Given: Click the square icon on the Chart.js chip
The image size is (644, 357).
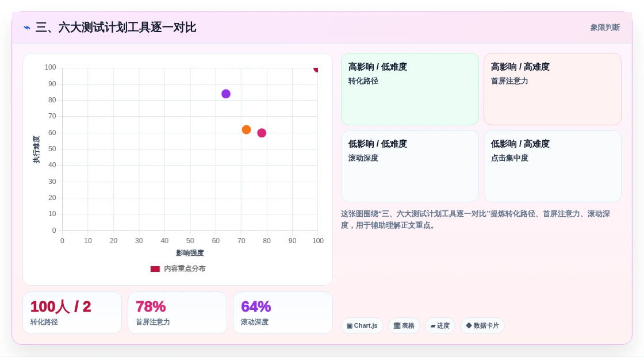Looking at the screenshot, I should pos(350,326).
